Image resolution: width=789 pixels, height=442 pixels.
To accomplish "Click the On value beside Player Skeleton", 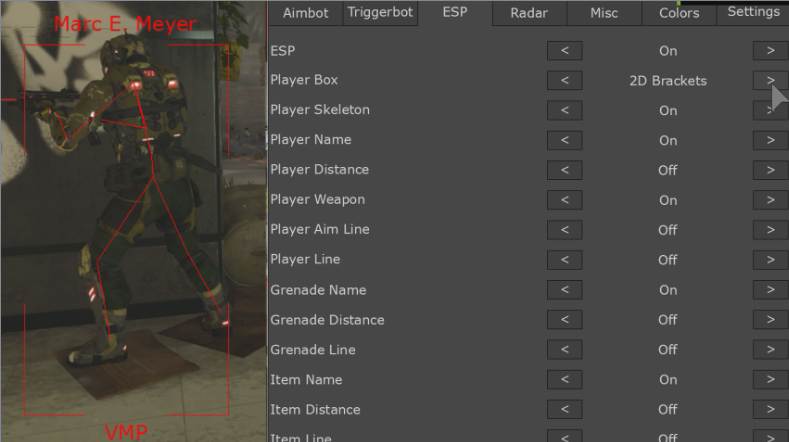I will (x=668, y=111).
